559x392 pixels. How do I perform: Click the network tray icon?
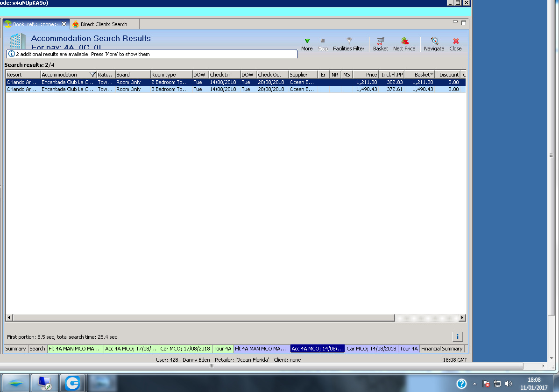(497, 384)
